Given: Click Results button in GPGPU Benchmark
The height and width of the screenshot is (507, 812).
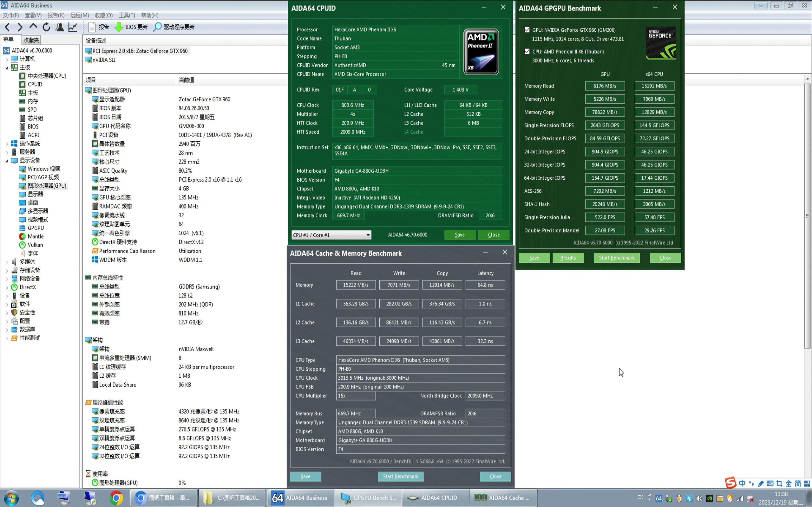Looking at the screenshot, I should point(568,258).
